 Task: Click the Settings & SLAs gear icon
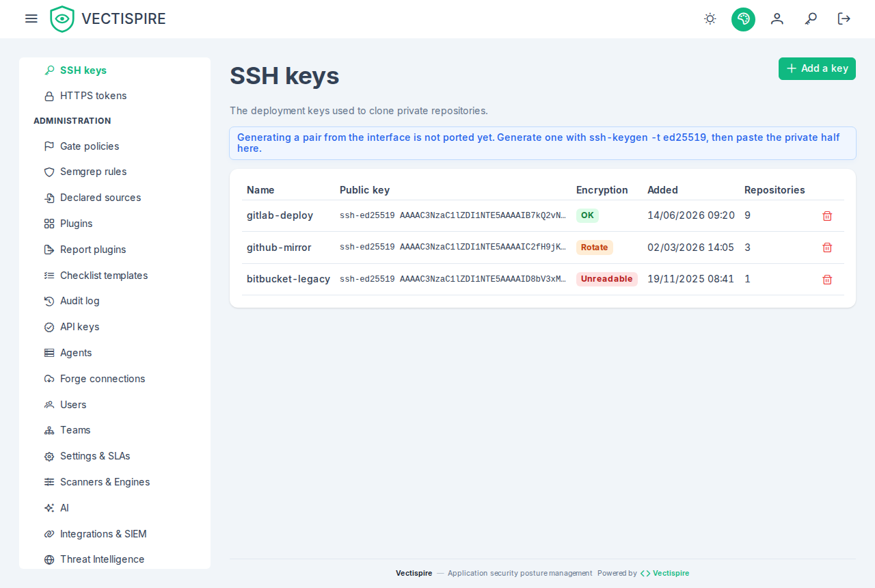coord(49,456)
